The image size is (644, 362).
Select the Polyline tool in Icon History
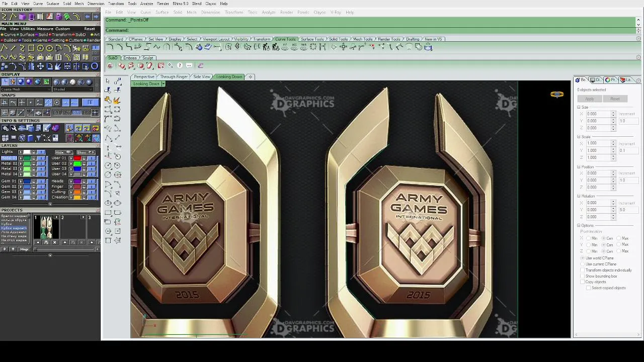[13, 17]
